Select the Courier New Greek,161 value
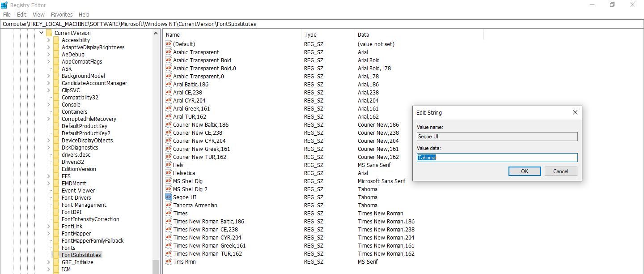644x274 pixels. (202, 149)
